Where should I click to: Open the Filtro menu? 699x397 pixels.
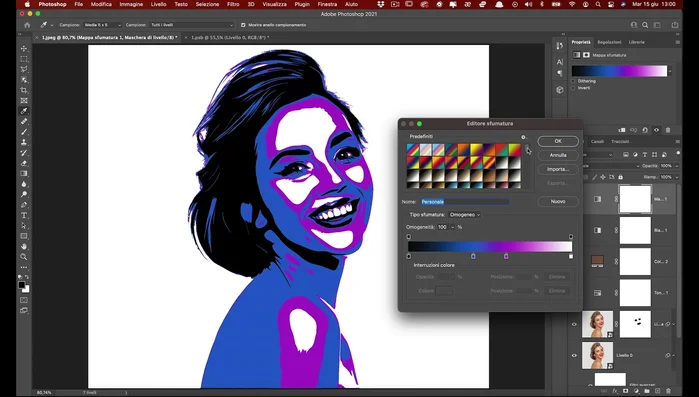(233, 4)
